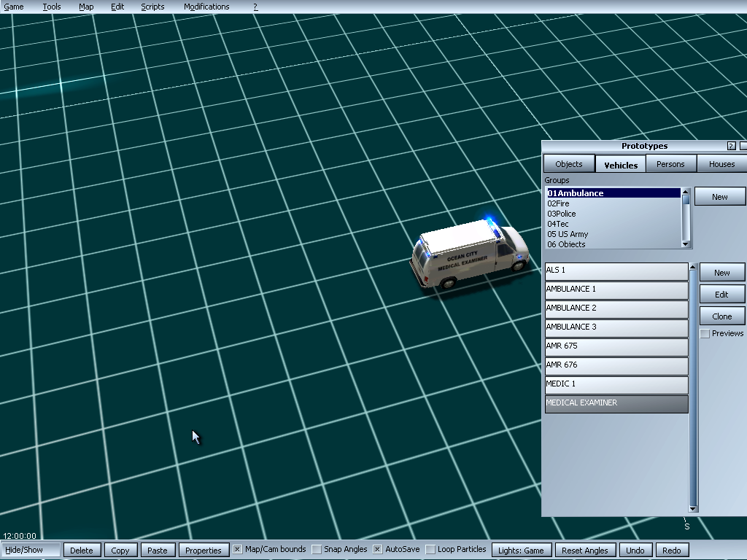Click the Lights: Game button
The width and height of the screenshot is (747, 560).
click(x=521, y=550)
